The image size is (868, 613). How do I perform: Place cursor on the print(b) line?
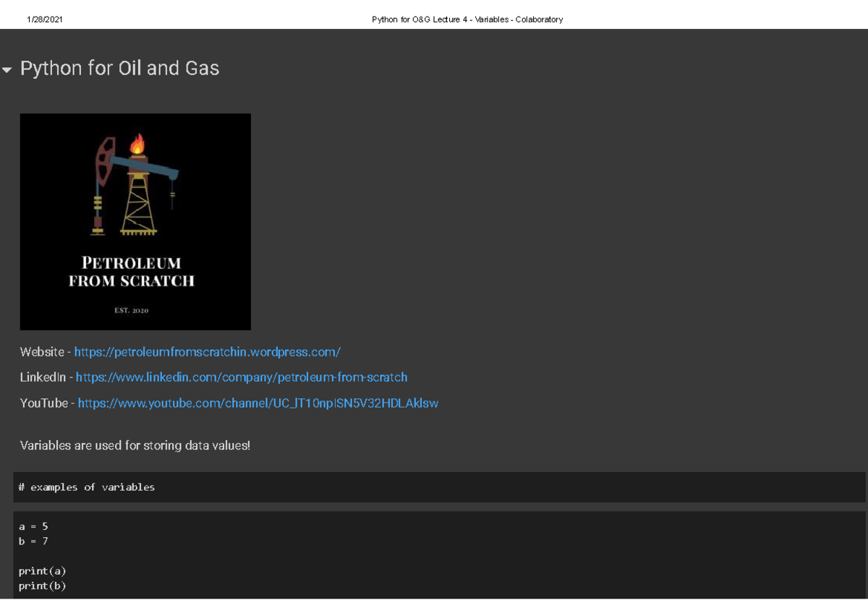coord(42,586)
